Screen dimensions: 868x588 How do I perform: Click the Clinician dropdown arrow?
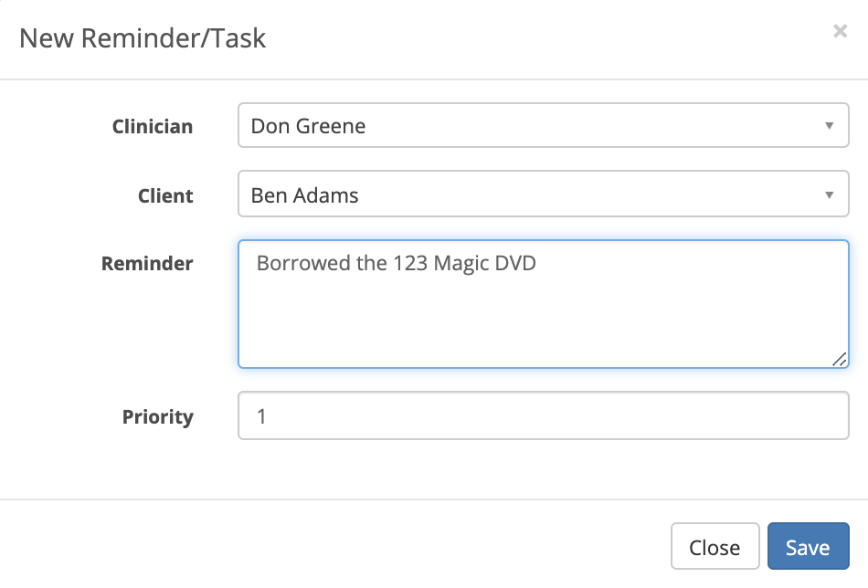(x=829, y=126)
